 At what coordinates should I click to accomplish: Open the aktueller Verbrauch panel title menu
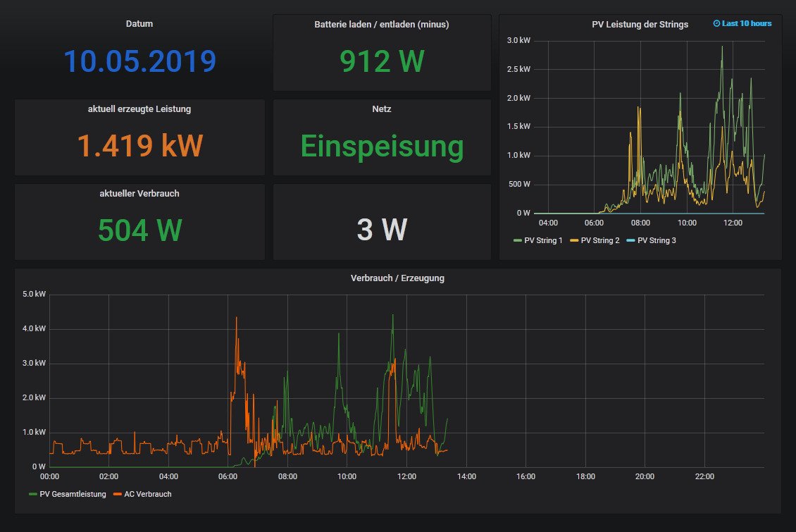pos(139,193)
